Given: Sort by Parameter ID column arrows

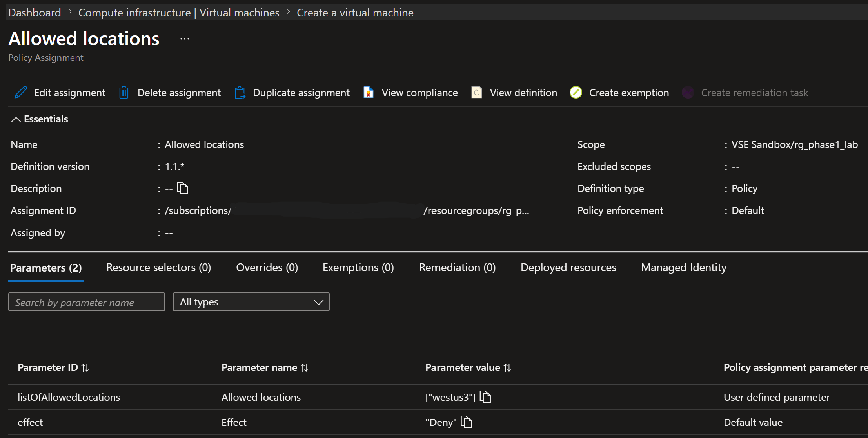Looking at the screenshot, I should tap(85, 368).
